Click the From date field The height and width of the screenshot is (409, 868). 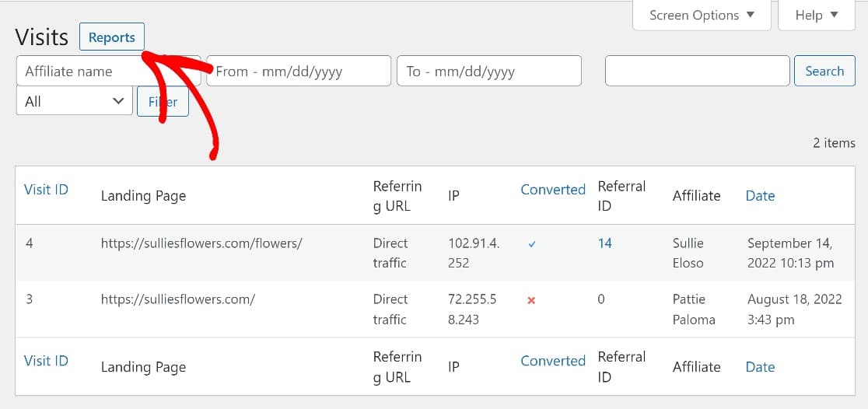pyautogui.click(x=299, y=72)
